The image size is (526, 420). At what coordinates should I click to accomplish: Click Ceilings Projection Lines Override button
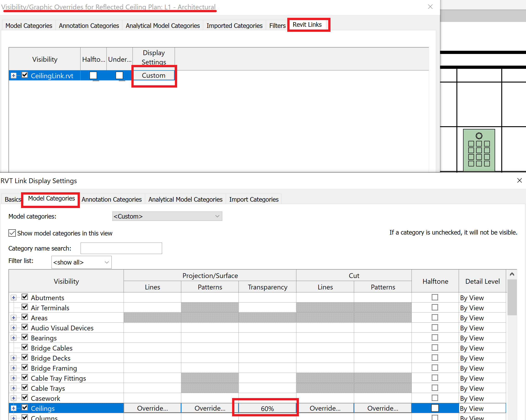(x=152, y=408)
